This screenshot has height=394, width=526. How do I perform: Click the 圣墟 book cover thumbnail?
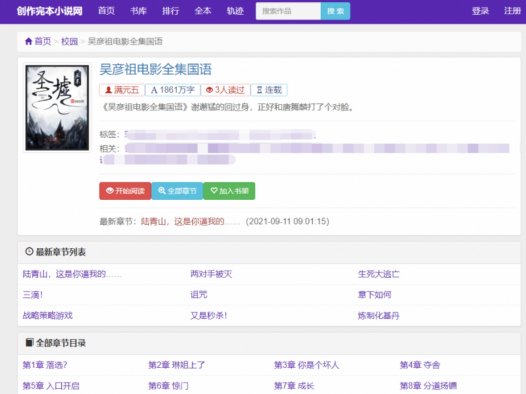57,108
